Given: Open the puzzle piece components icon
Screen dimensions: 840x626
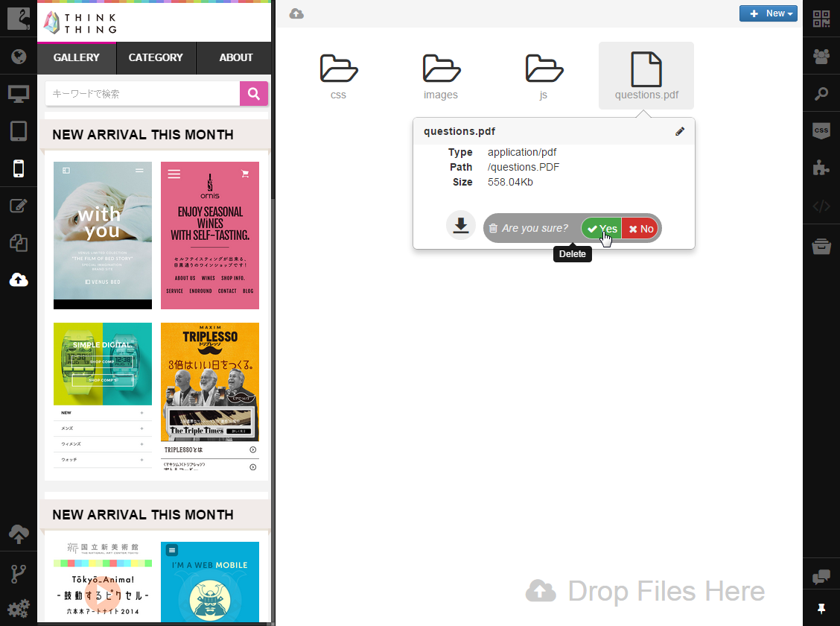Looking at the screenshot, I should coord(821,168).
